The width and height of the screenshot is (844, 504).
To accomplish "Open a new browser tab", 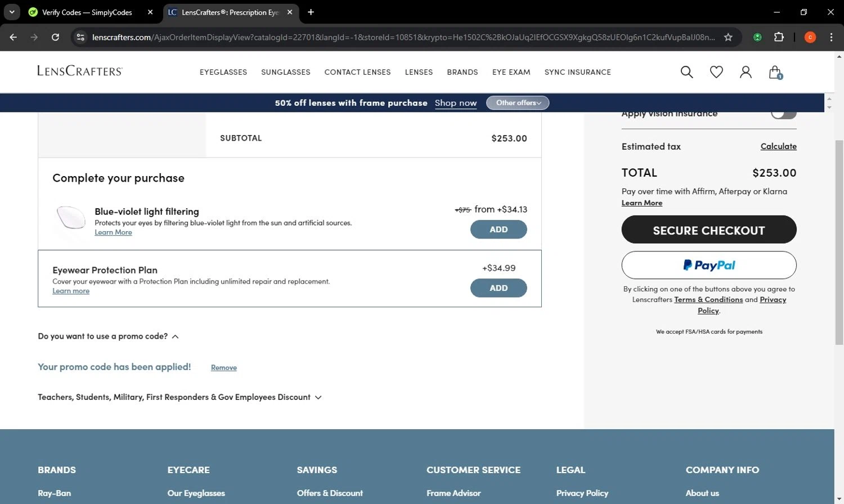I will pyautogui.click(x=311, y=12).
